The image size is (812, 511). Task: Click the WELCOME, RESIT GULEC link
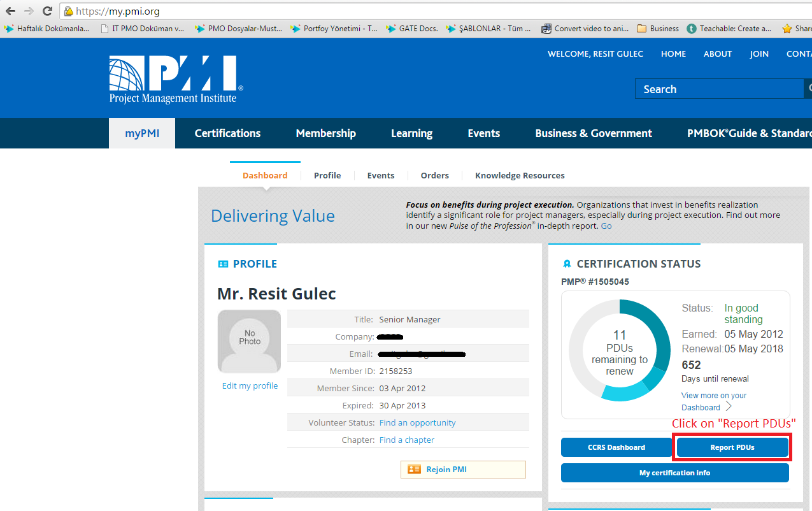coord(595,54)
